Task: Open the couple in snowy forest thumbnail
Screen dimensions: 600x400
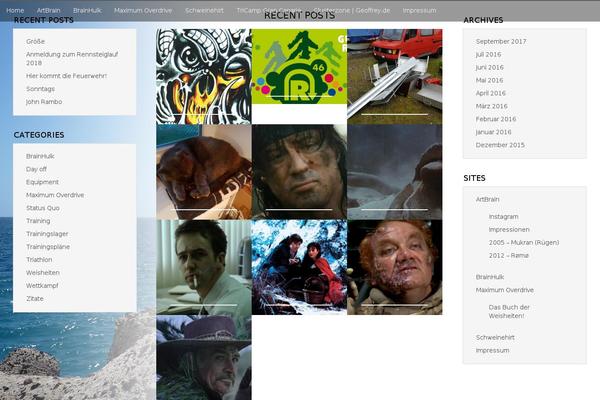Action: click(x=299, y=267)
